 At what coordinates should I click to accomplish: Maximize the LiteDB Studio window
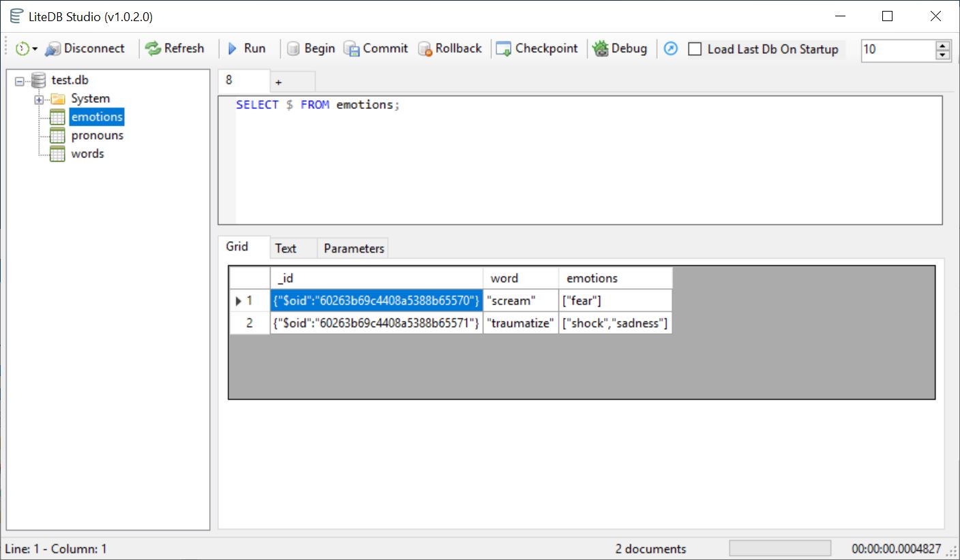coord(887,17)
